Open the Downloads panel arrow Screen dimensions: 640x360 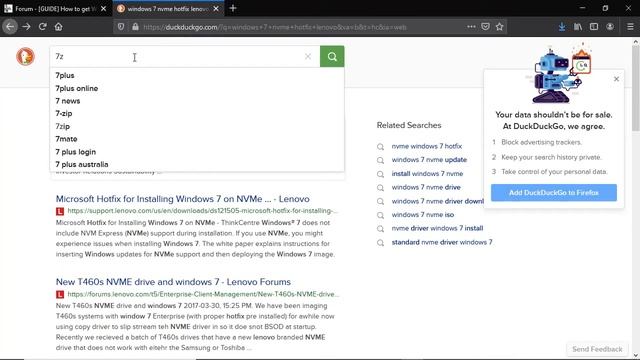click(562, 27)
